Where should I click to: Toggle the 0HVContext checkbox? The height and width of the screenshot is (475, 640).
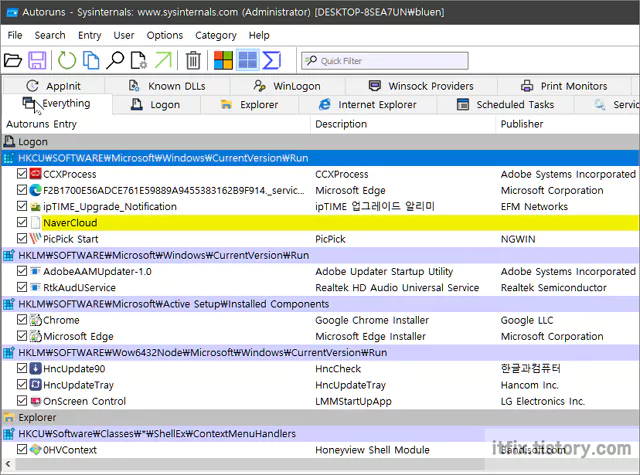click(x=22, y=449)
